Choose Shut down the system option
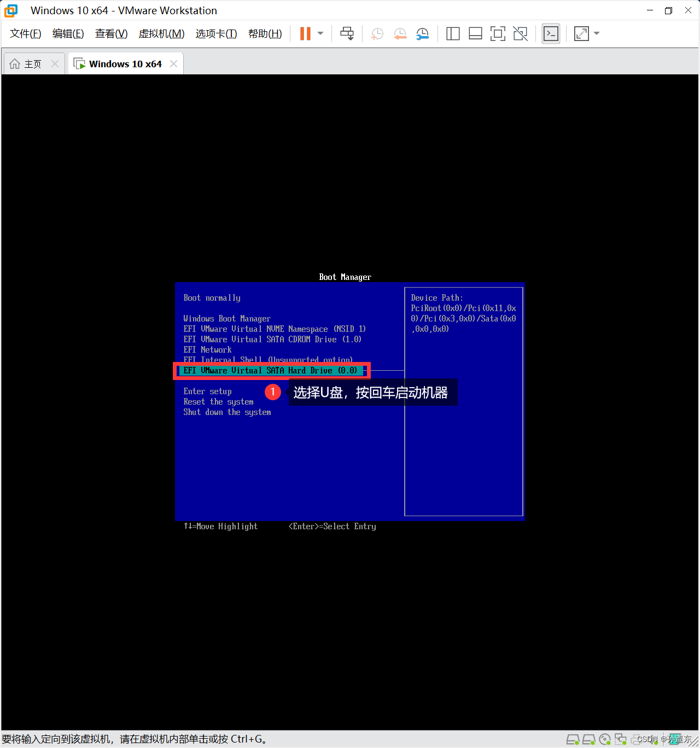Image resolution: width=700 pixels, height=748 pixels. pyautogui.click(x=227, y=412)
